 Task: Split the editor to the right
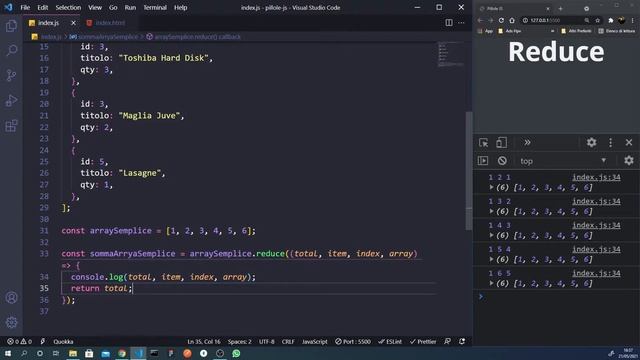coord(449,23)
